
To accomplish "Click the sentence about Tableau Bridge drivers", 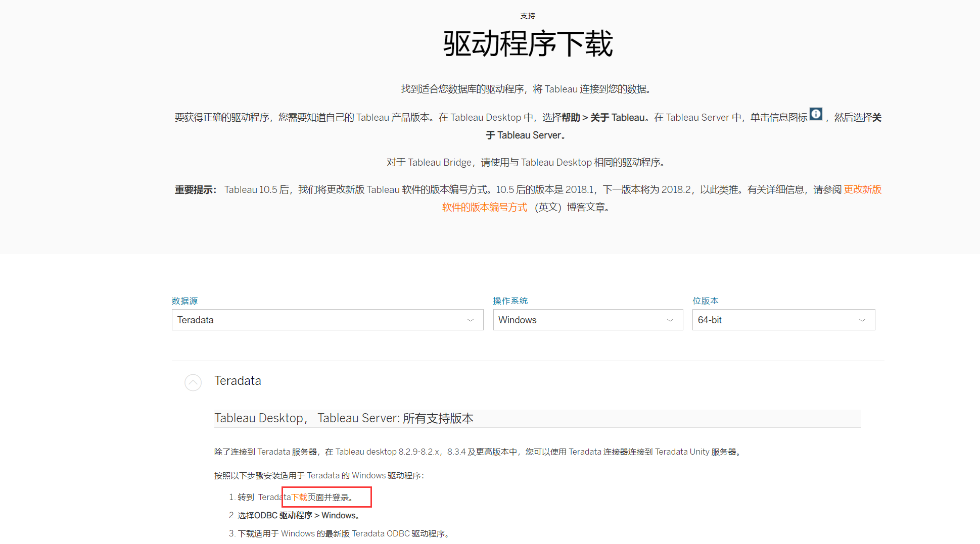I will pyautogui.click(x=527, y=162).
